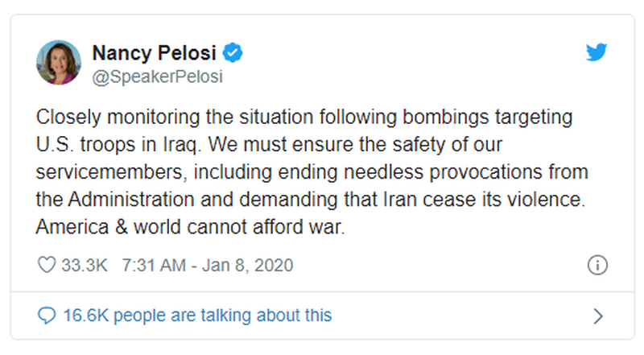Like the tweet with the heart icon

coord(47,265)
